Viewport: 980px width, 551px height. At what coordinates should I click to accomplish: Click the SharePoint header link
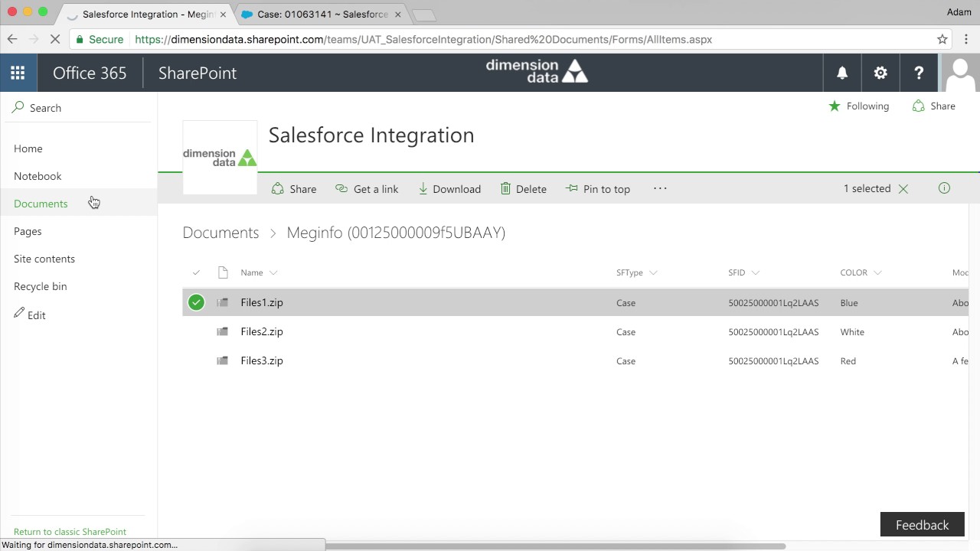click(x=198, y=73)
